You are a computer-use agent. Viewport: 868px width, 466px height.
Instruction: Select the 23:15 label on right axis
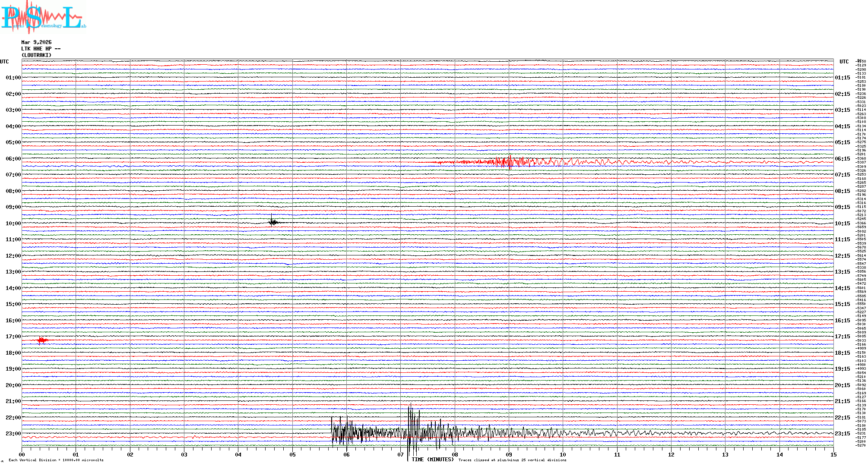[x=842, y=434]
